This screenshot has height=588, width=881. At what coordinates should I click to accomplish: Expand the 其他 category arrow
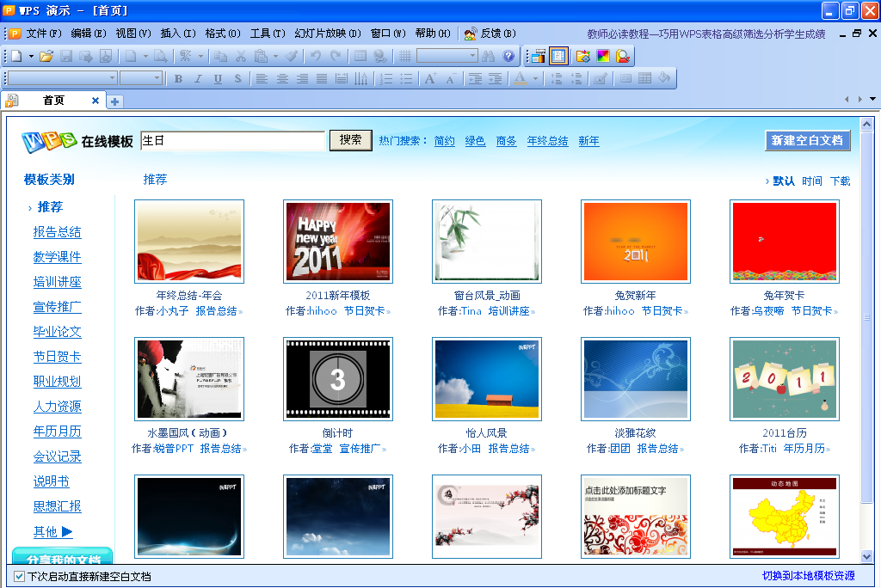pos(66,531)
